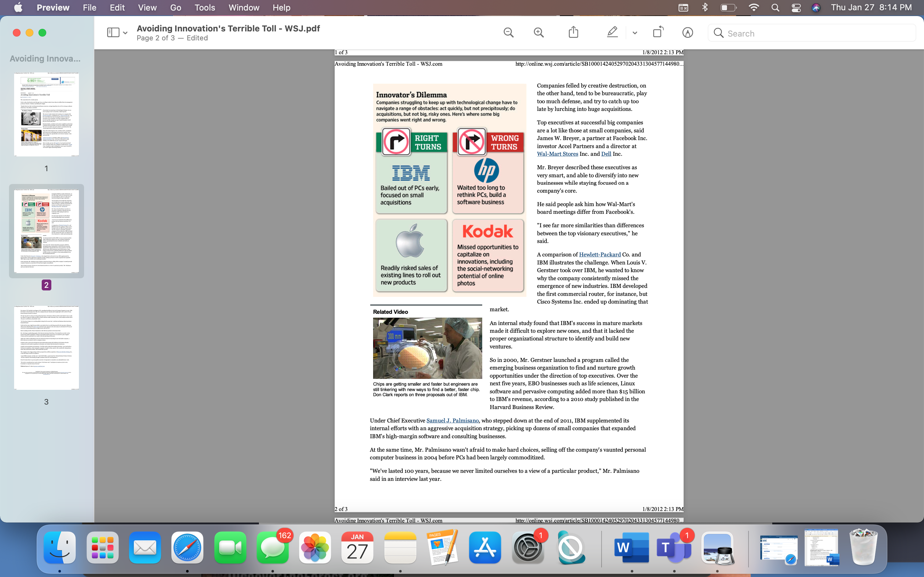Open the Share options for the PDF

(573, 32)
